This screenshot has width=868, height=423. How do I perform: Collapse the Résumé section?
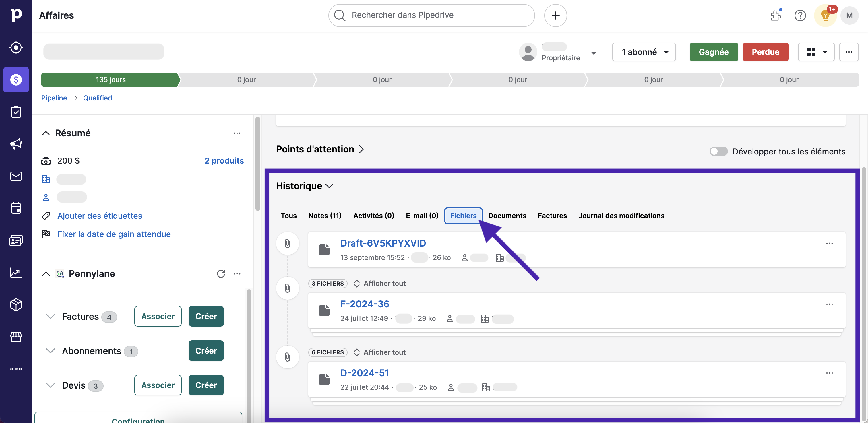click(x=46, y=133)
